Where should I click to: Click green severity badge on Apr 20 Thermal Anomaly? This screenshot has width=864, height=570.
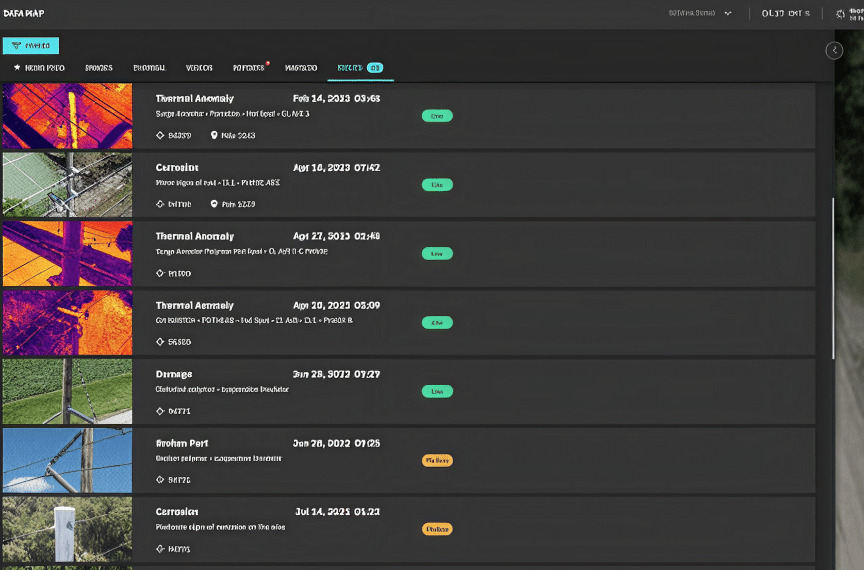(x=437, y=322)
